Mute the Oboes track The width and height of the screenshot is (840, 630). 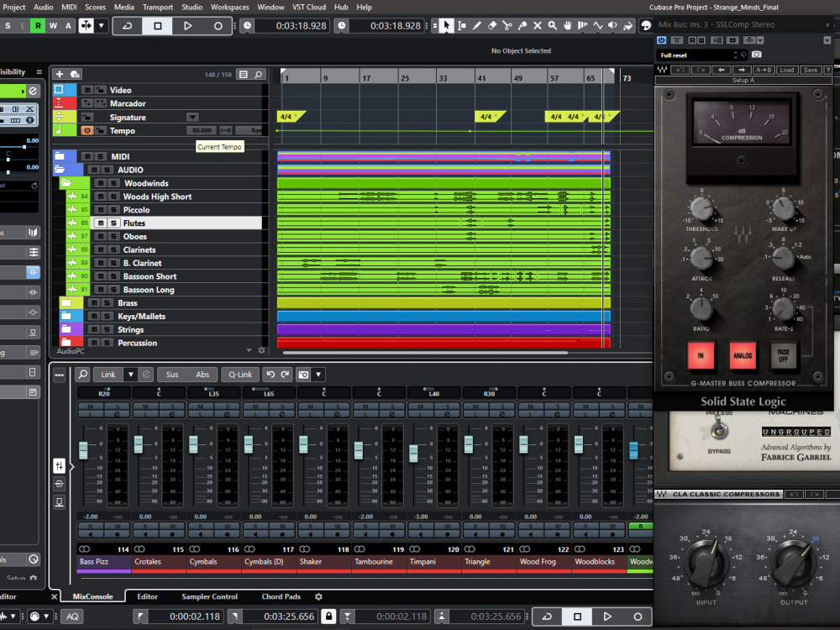pos(101,236)
